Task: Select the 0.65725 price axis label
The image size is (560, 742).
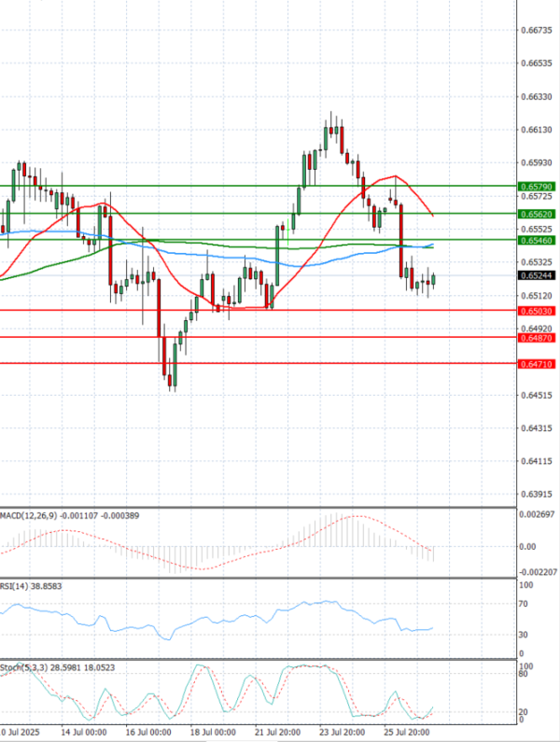Action: (x=537, y=196)
